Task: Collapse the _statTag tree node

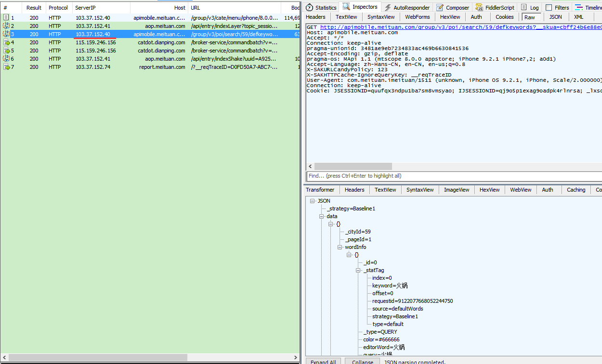Action: (358, 270)
